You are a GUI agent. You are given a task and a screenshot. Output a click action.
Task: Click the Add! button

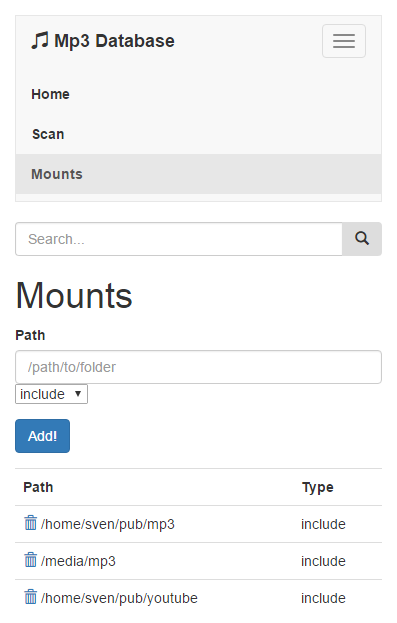[x=43, y=436]
